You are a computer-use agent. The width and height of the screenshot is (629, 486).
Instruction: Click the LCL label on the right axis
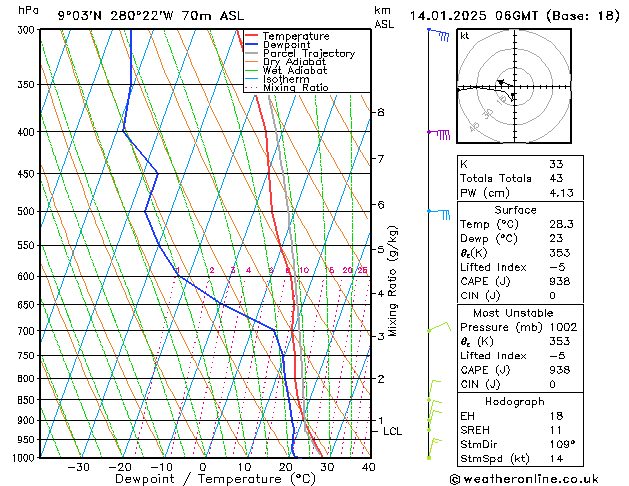(x=392, y=431)
